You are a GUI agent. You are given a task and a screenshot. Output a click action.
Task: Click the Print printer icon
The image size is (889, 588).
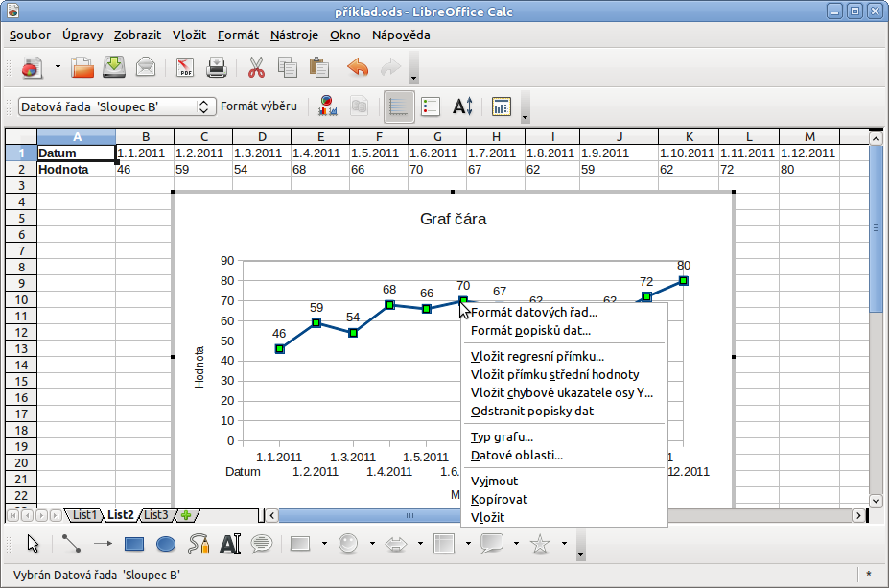(217, 67)
